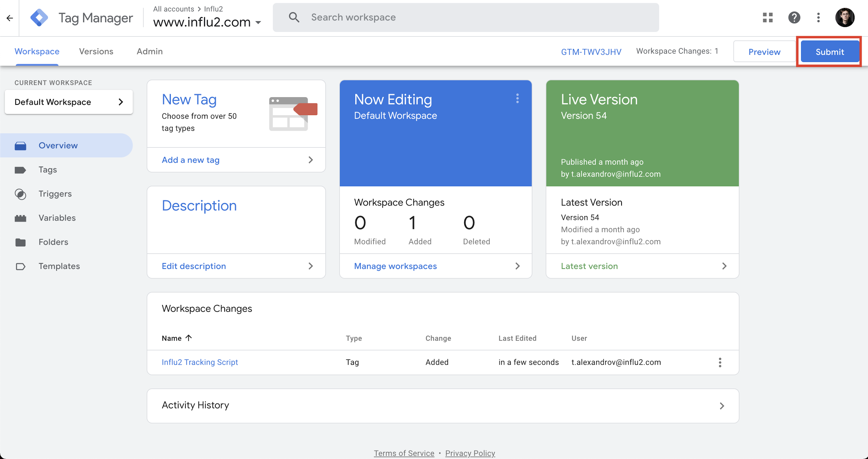Image resolution: width=868 pixels, height=459 pixels.
Task: Open Now Editing card options menu
Action: click(x=517, y=99)
